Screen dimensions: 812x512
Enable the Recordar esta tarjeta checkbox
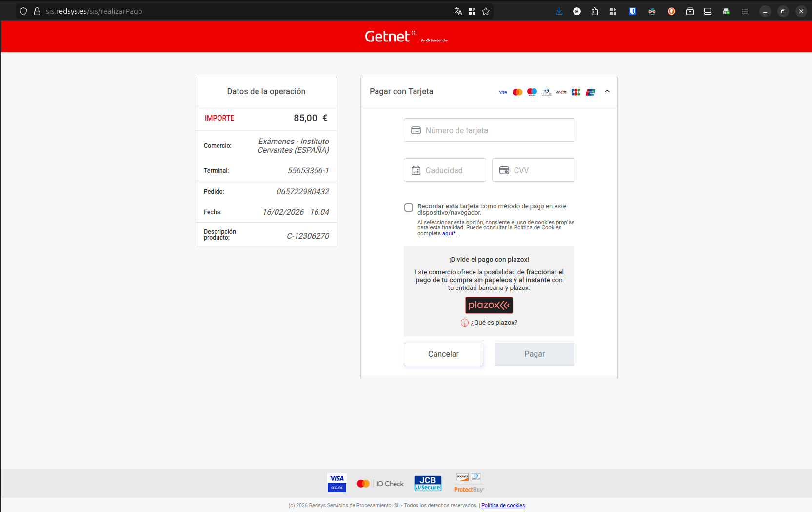(409, 207)
